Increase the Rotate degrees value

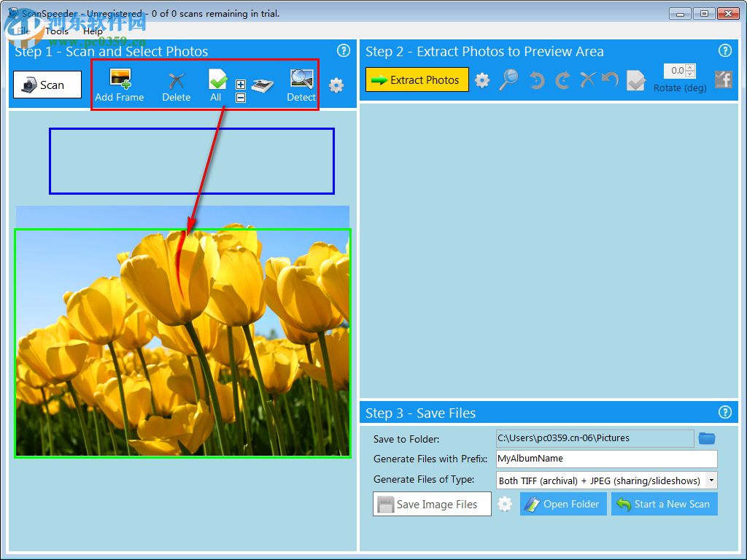coord(690,67)
